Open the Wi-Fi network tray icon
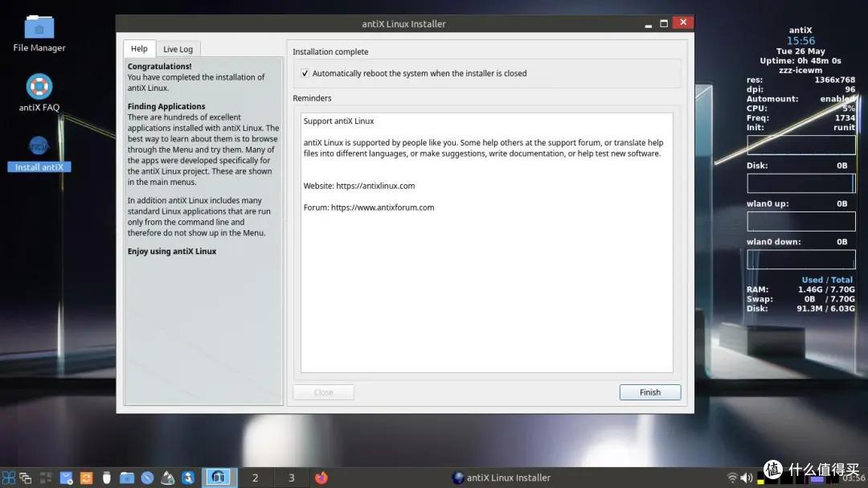 click(732, 478)
